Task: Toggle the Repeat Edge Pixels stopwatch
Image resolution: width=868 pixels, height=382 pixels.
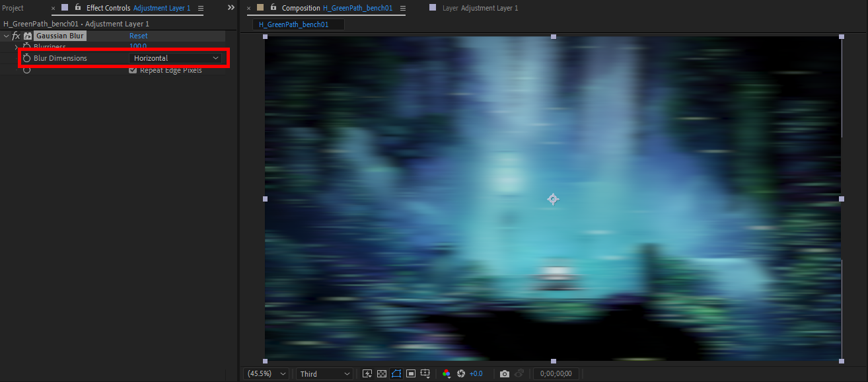Action: (27, 70)
